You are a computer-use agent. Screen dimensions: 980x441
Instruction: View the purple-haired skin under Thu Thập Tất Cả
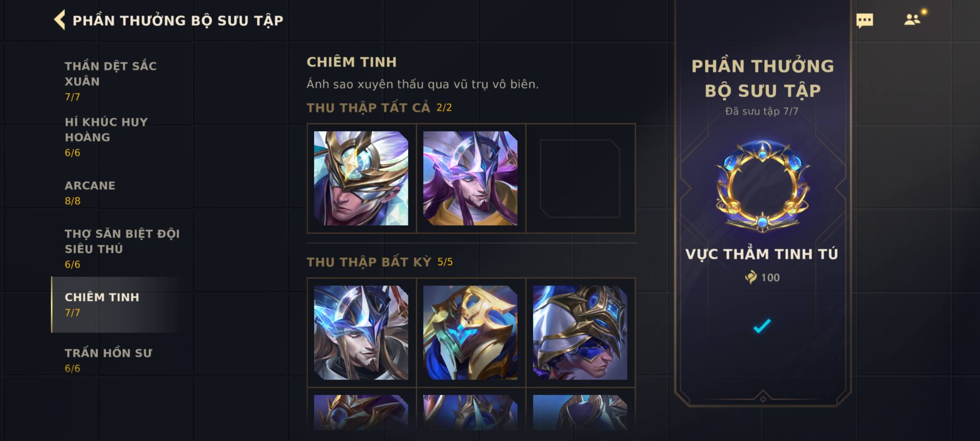point(470,178)
